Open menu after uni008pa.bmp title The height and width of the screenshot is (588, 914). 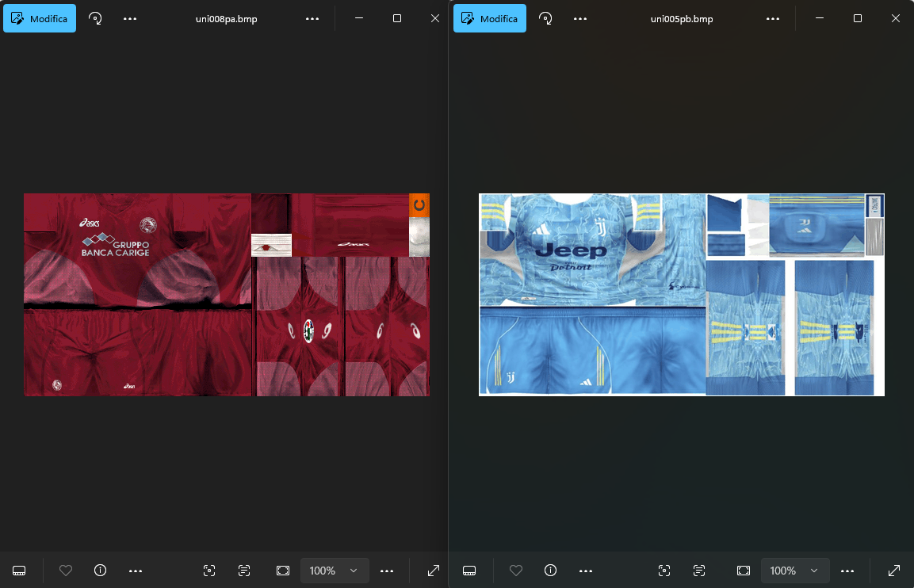312,19
